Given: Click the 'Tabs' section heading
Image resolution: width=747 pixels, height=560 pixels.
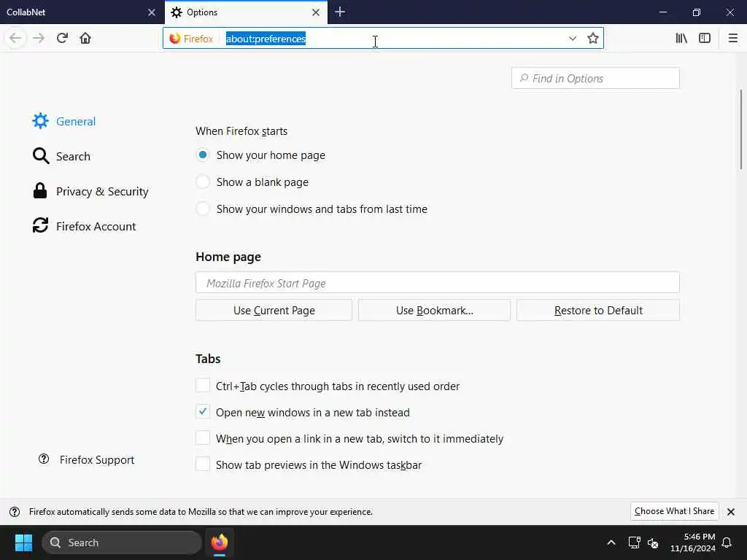Looking at the screenshot, I should click(208, 359).
